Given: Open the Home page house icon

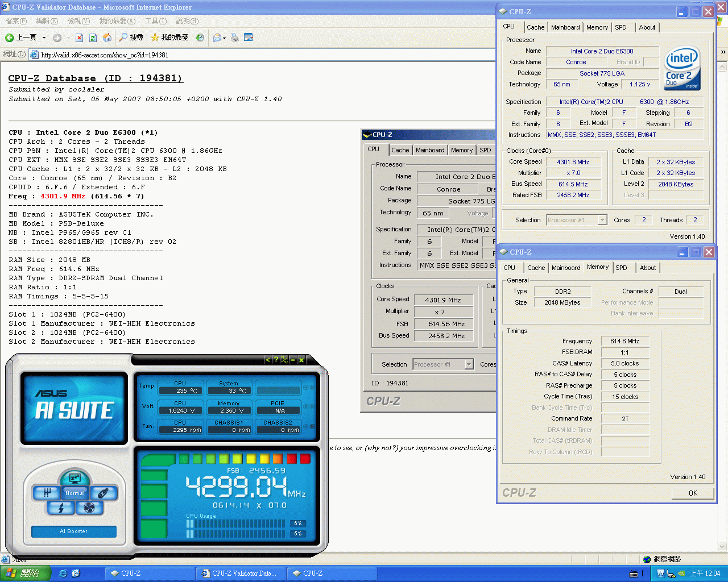Looking at the screenshot, I should pyautogui.click(x=106, y=38).
